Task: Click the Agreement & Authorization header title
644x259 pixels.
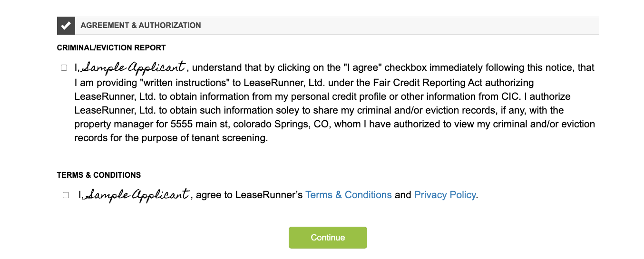Action: [141, 26]
